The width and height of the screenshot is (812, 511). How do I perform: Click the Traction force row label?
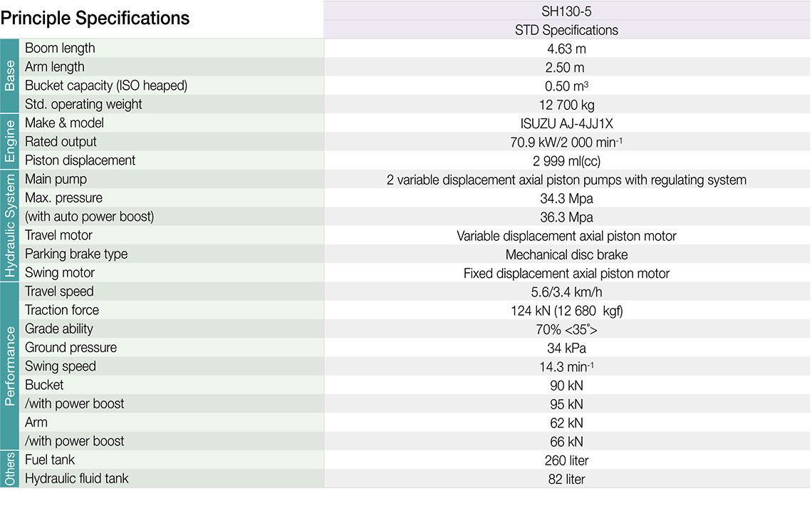click(x=62, y=310)
